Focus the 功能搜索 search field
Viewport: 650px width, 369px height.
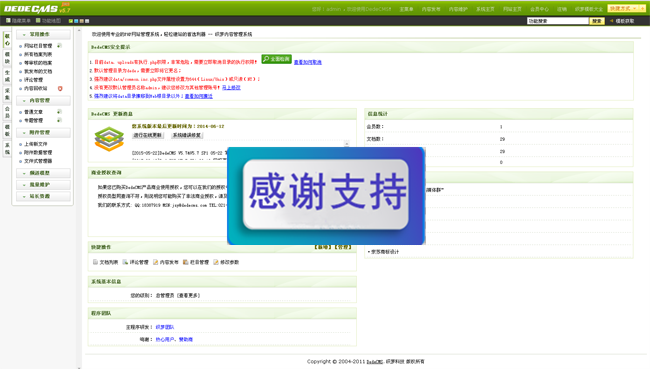click(558, 21)
